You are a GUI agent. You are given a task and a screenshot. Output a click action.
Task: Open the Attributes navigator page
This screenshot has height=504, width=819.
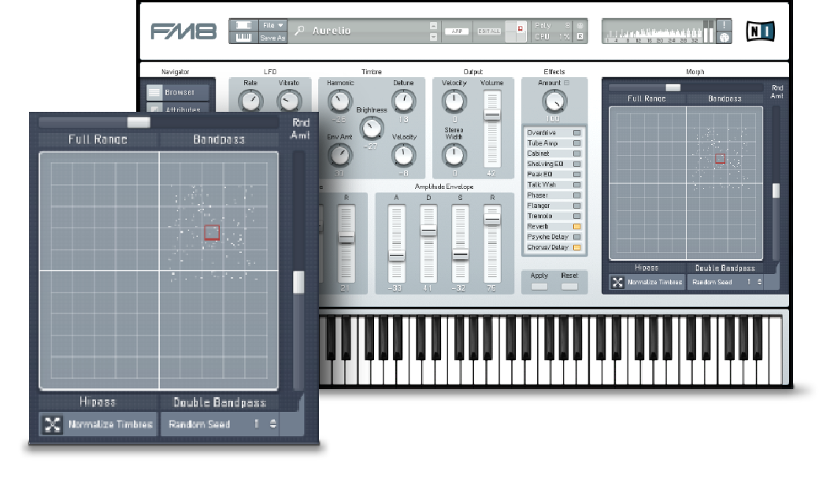178,108
